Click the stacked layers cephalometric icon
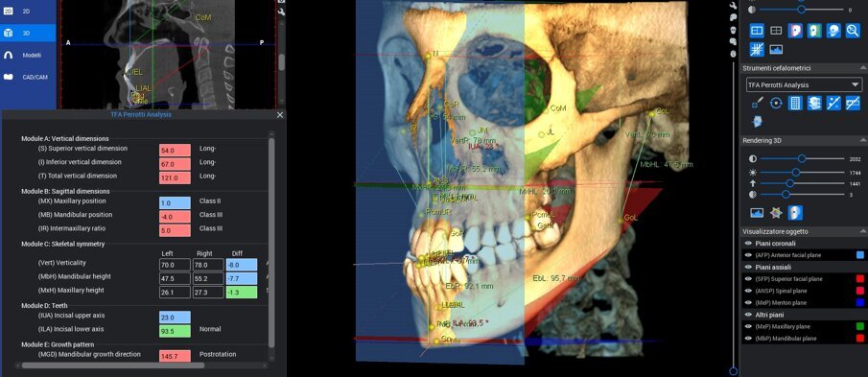Viewport: 868px width, 377px height. click(814, 103)
